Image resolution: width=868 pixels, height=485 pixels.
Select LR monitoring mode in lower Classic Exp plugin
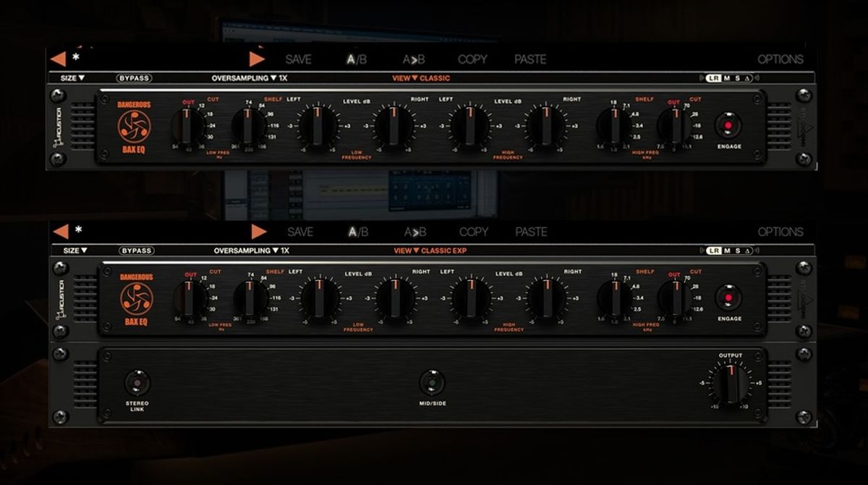(714, 250)
